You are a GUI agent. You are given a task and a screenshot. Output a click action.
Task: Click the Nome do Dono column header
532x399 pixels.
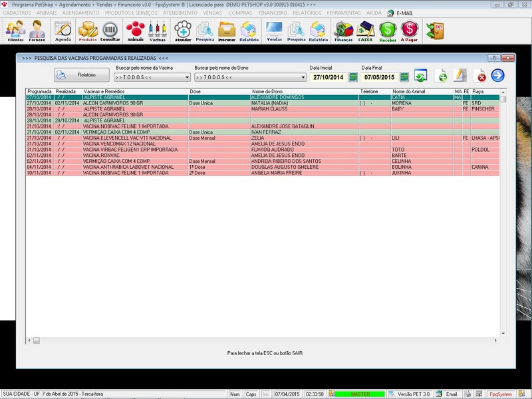(x=304, y=91)
